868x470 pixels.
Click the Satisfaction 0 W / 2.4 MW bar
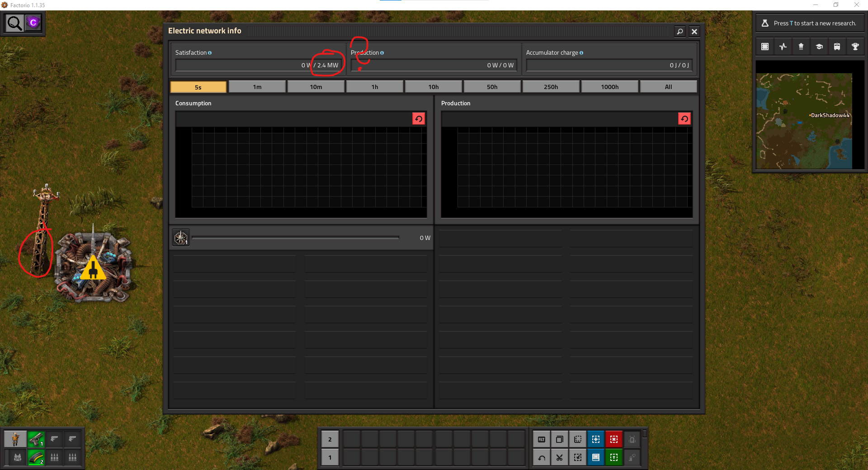point(258,66)
